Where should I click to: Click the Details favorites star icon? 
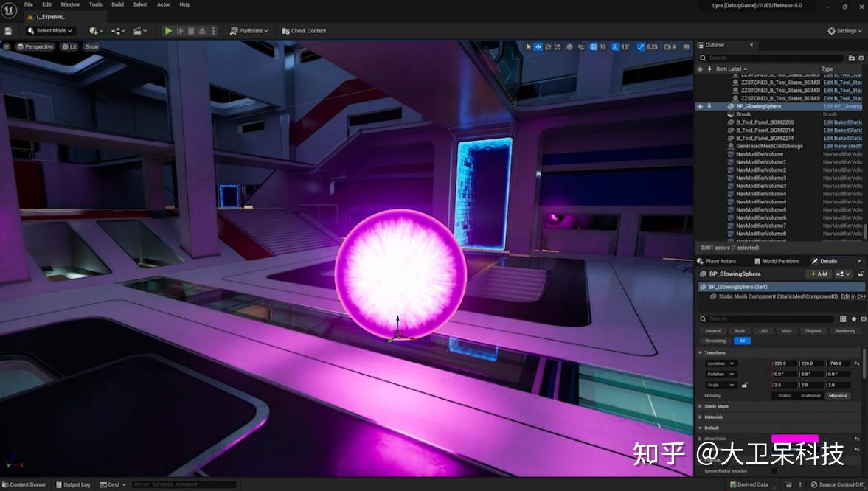point(853,318)
